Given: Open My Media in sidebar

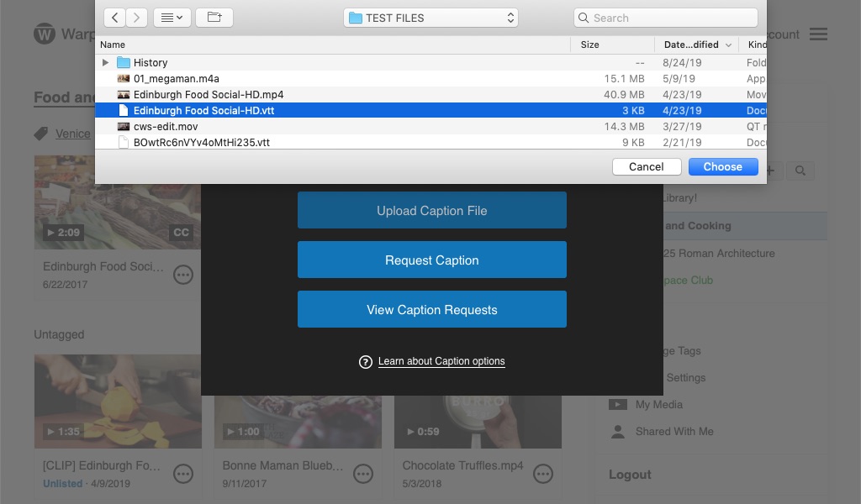Looking at the screenshot, I should click(659, 405).
